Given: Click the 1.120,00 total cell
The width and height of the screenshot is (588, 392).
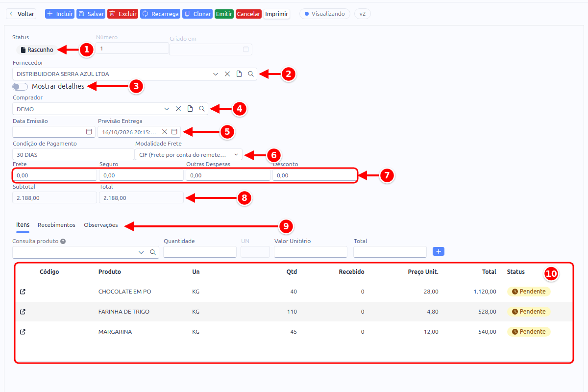Looking at the screenshot, I should point(485,292).
